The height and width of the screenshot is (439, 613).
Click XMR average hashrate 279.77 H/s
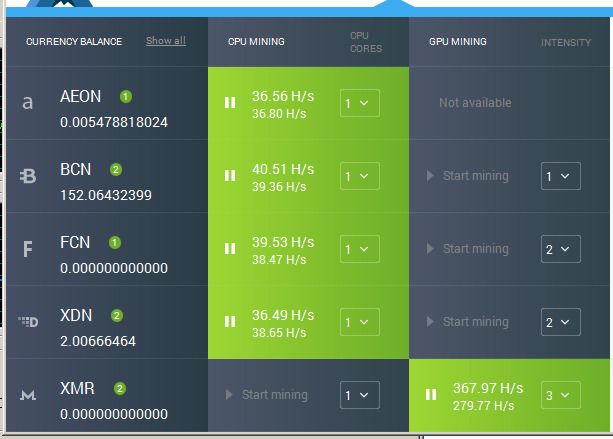pos(484,406)
